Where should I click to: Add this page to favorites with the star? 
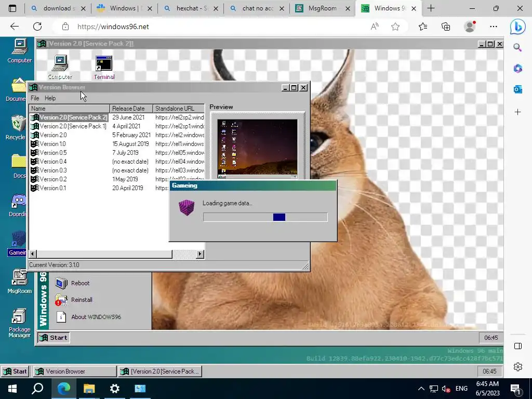tap(395, 27)
